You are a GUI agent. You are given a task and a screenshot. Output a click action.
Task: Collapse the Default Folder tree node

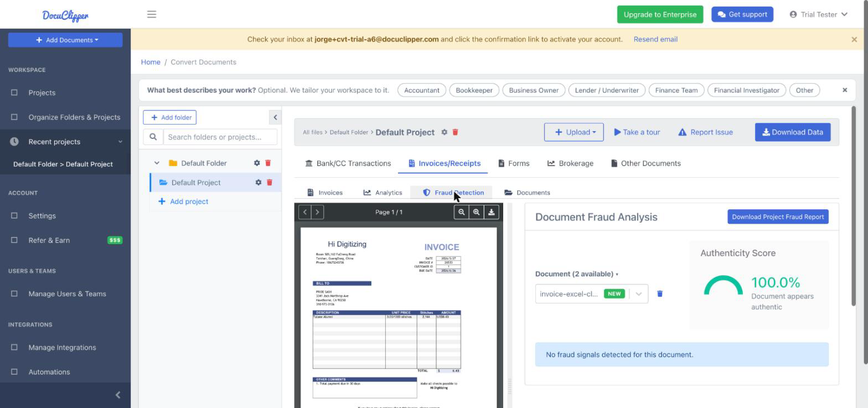(x=157, y=163)
